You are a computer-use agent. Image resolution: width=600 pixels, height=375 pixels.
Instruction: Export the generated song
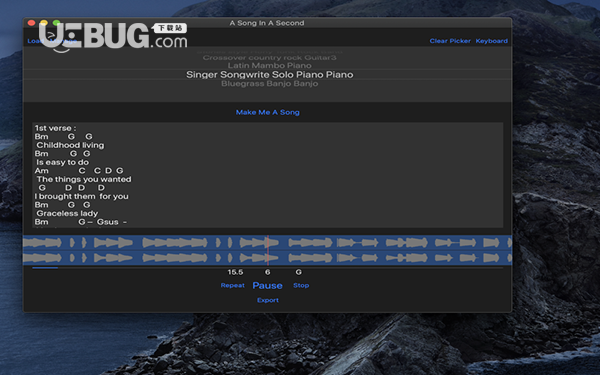pos(268,300)
